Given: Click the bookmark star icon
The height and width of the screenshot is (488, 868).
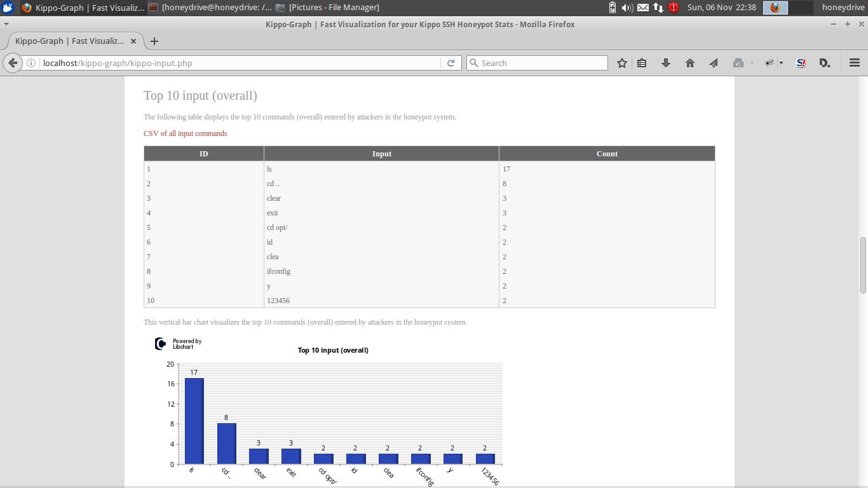Looking at the screenshot, I should pyautogui.click(x=622, y=63).
